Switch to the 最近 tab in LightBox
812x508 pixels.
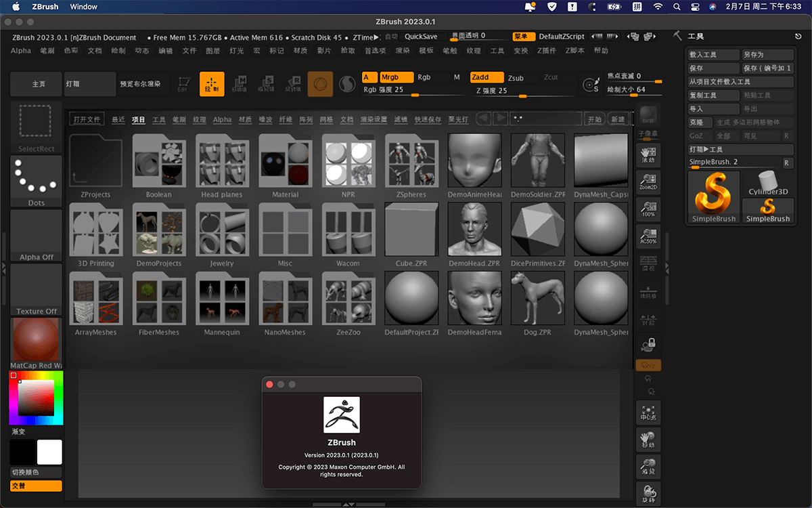pyautogui.click(x=118, y=119)
